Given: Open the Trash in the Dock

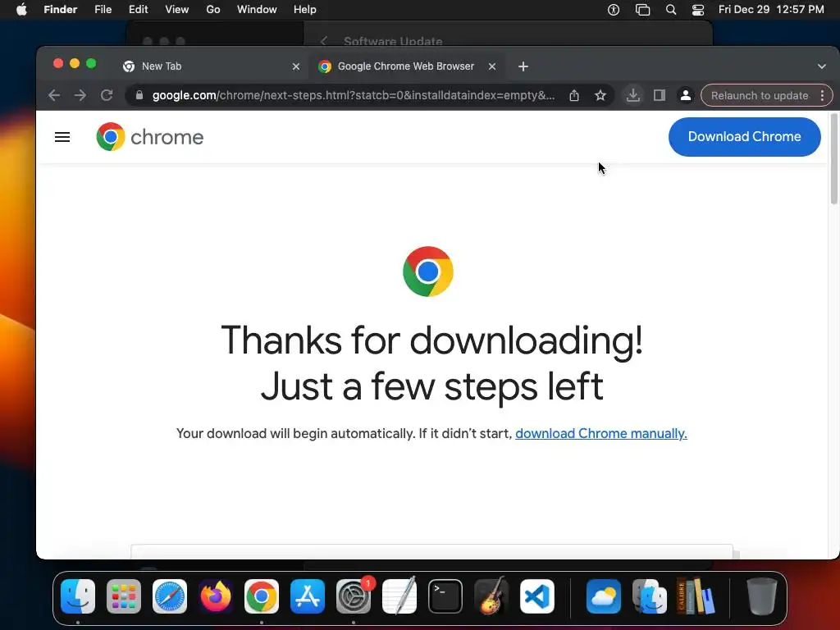Looking at the screenshot, I should 761,596.
